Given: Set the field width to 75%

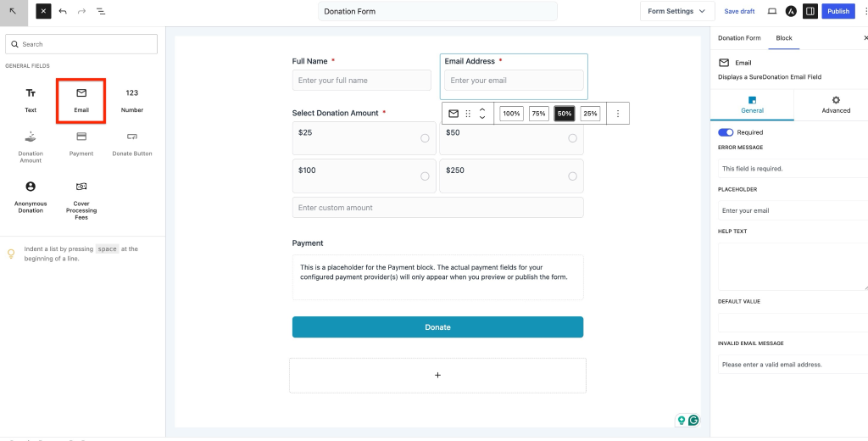Looking at the screenshot, I should coord(538,114).
